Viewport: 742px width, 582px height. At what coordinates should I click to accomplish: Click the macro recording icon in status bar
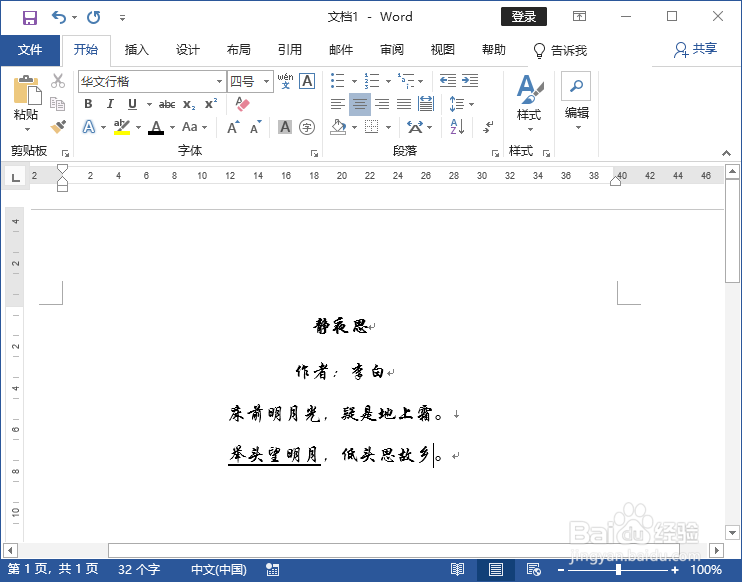273,569
